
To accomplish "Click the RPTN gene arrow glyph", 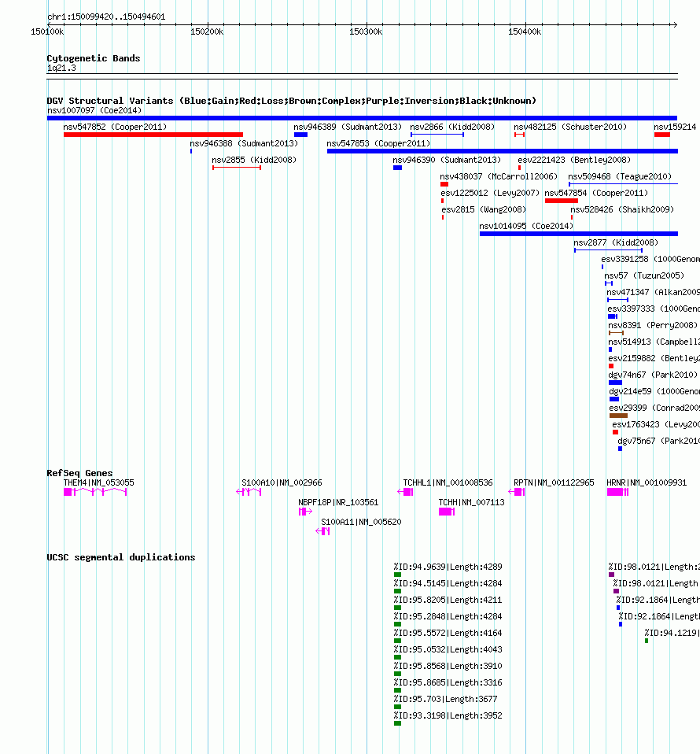I will click(x=517, y=491).
